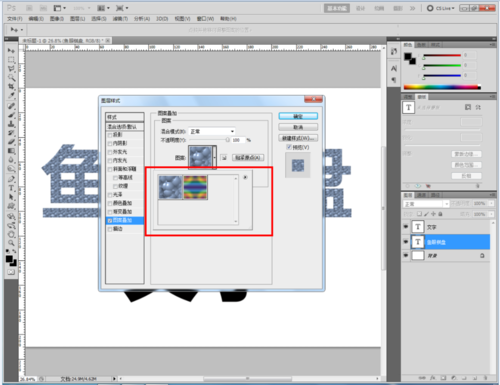Uncheck the 预览(V) preview checkbox
This screenshot has width=500, height=385.
pyautogui.click(x=289, y=147)
